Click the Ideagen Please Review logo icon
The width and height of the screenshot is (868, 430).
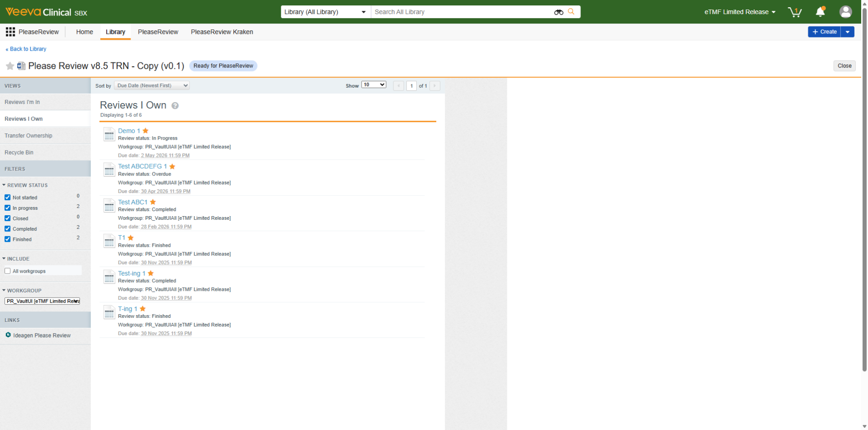pyautogui.click(x=8, y=335)
